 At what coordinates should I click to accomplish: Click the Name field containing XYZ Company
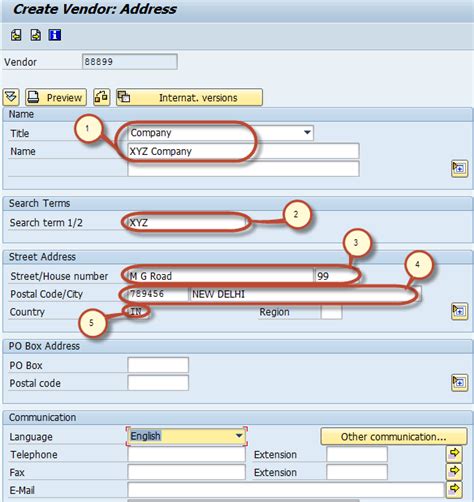243,151
